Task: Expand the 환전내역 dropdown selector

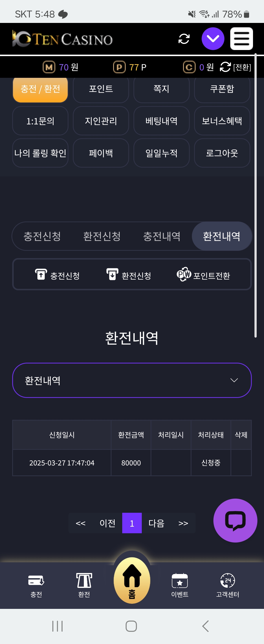Action: click(132, 380)
